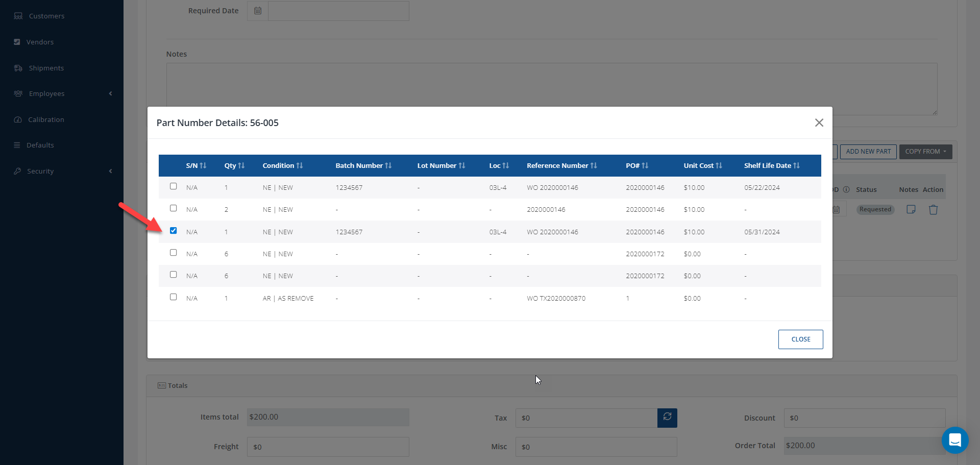Open the part row notes icon

[x=911, y=210]
